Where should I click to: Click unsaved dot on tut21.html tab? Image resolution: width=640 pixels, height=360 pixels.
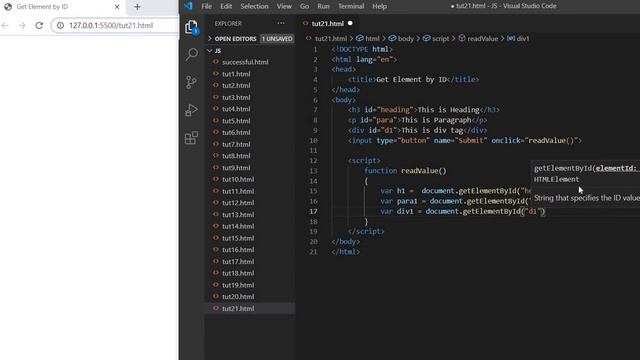350,24
